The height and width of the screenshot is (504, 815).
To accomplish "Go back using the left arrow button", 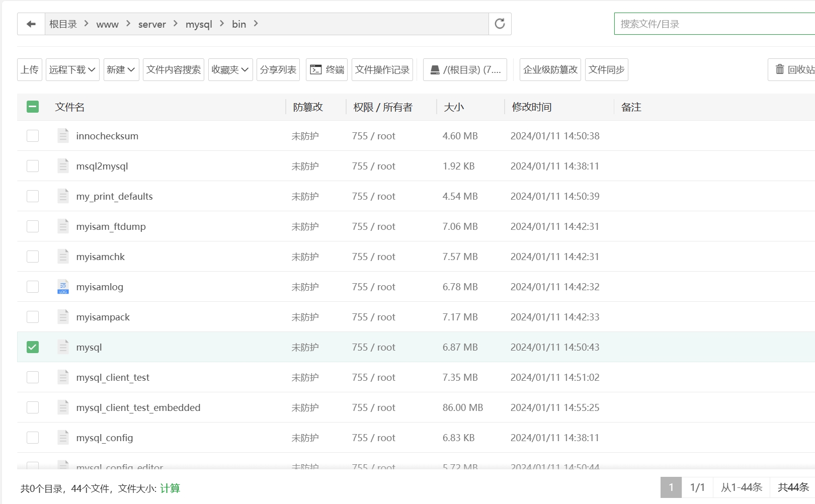I will click(x=31, y=24).
